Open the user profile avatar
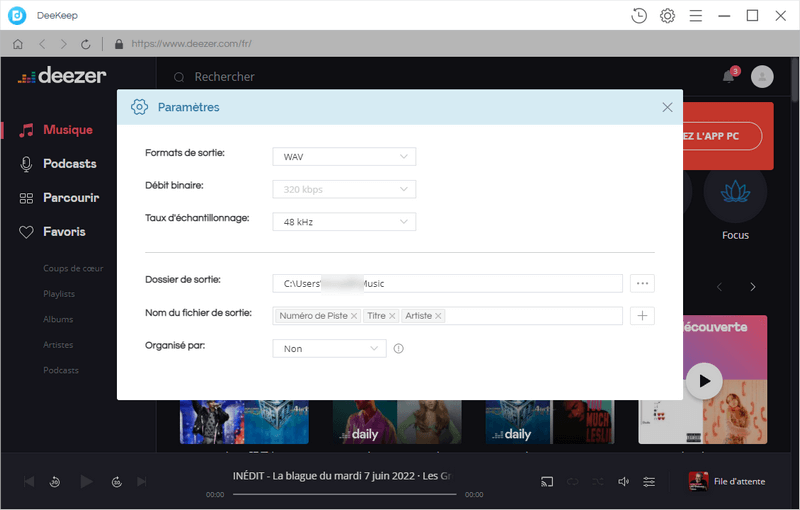 click(762, 76)
